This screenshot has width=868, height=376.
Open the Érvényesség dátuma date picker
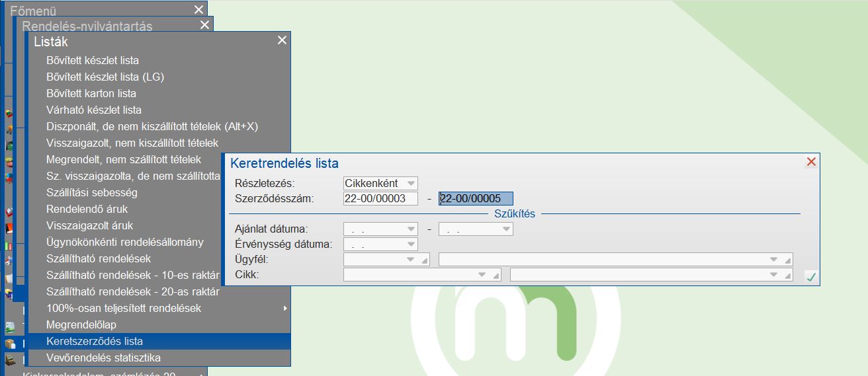tap(412, 244)
